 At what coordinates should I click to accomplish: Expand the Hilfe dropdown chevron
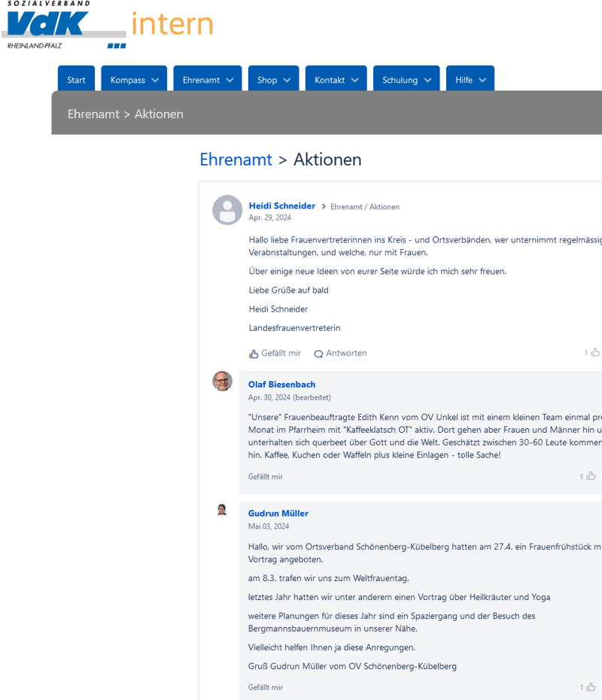tap(482, 80)
